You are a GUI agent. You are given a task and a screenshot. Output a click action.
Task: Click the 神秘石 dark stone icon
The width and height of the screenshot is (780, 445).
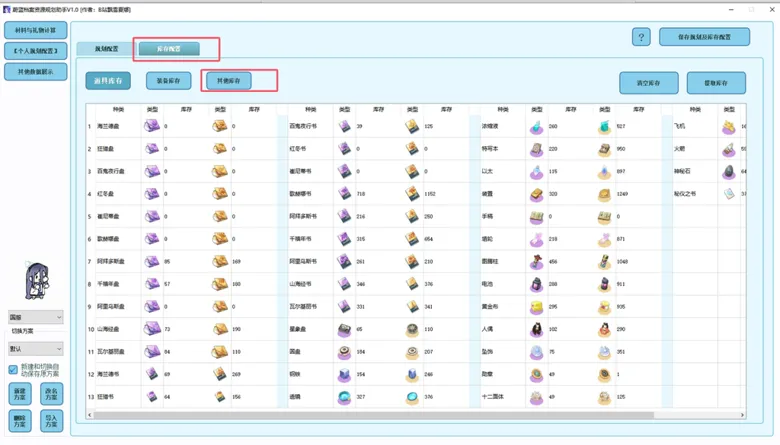[x=729, y=172]
